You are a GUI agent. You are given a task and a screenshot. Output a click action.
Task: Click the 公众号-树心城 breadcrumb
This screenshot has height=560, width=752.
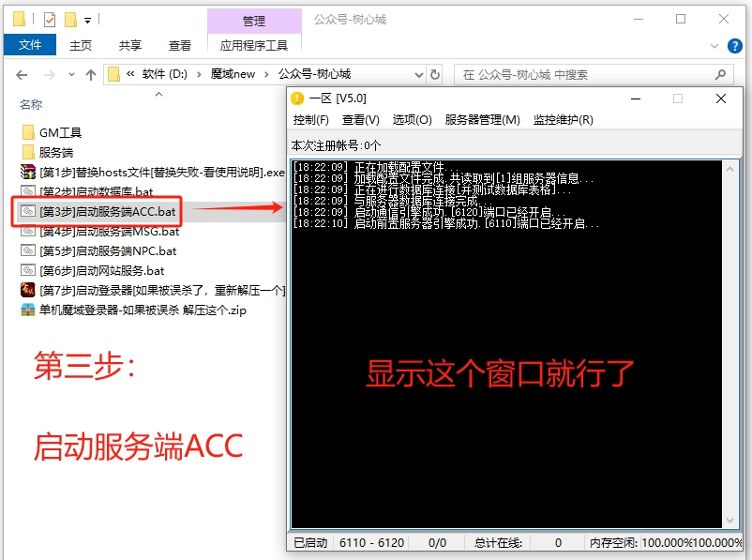pyautogui.click(x=315, y=74)
